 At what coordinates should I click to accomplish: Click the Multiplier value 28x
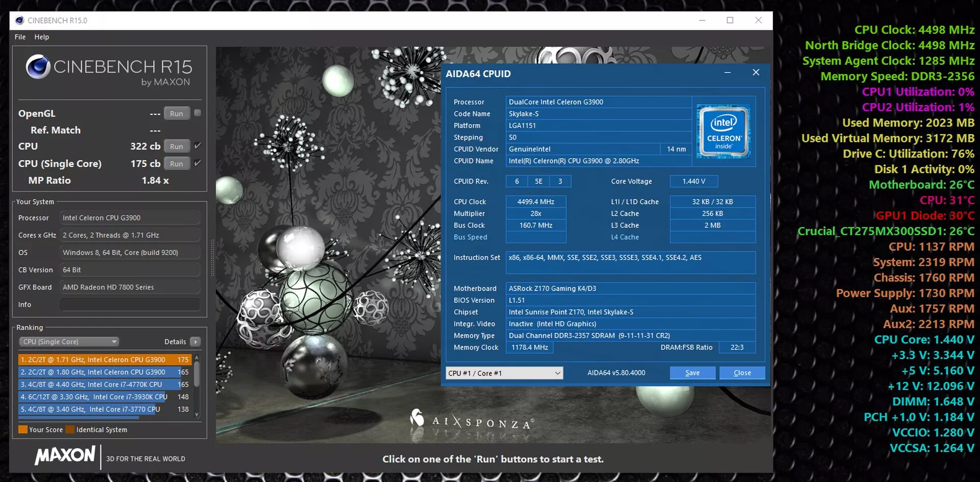pos(536,213)
